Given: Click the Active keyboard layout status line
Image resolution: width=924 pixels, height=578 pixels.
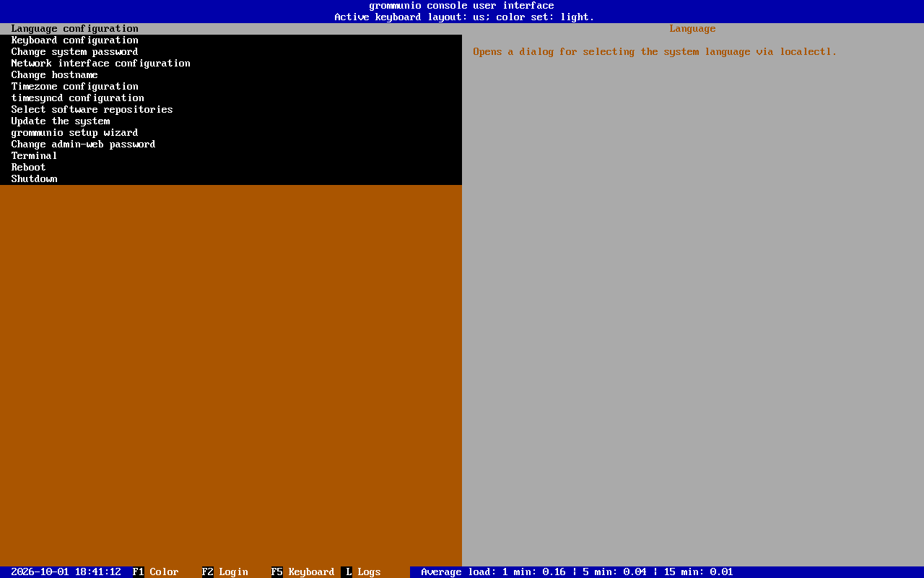Looking at the screenshot, I should tap(465, 17).
